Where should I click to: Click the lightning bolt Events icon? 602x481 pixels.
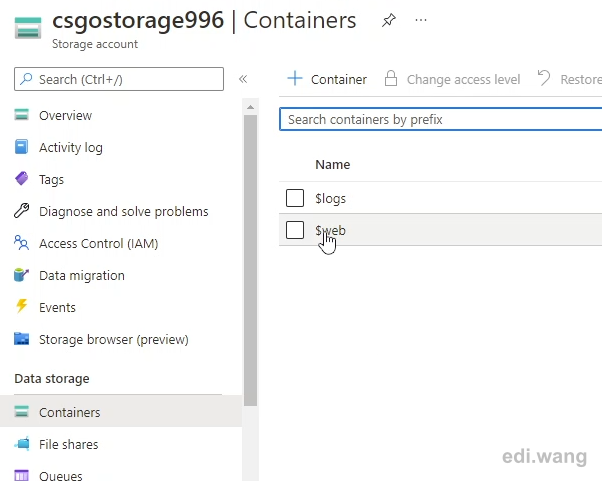tap(22, 306)
